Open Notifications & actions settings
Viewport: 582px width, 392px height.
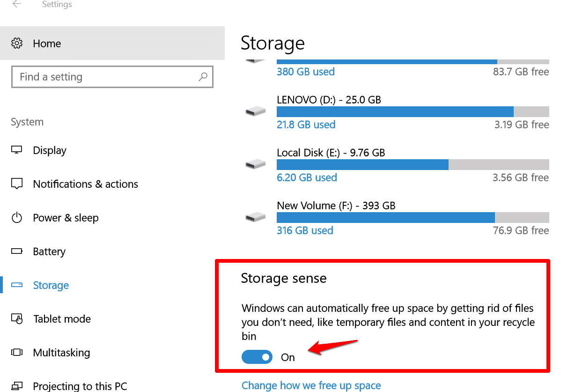[17, 184]
